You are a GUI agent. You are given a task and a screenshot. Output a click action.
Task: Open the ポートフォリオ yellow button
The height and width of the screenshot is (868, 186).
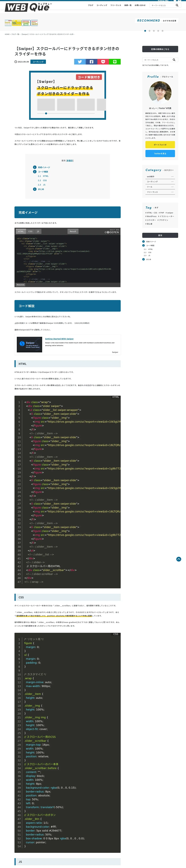[x=160, y=145]
